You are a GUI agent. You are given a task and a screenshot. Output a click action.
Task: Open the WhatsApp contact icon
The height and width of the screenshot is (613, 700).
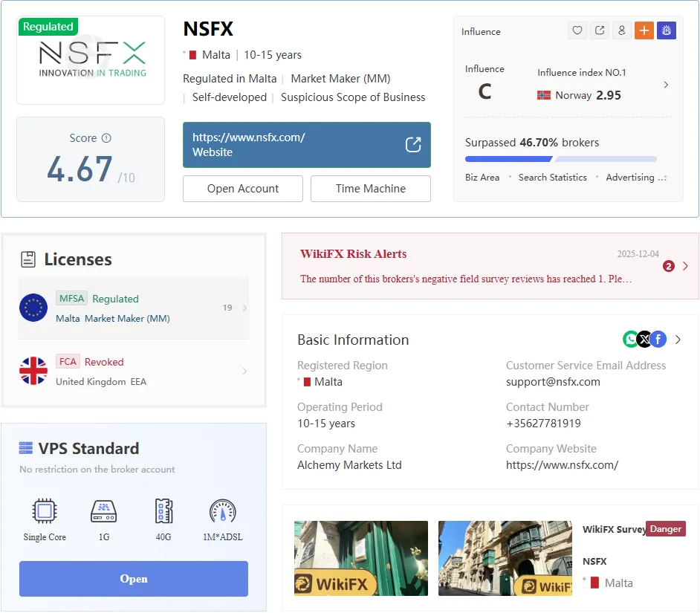tap(630, 340)
